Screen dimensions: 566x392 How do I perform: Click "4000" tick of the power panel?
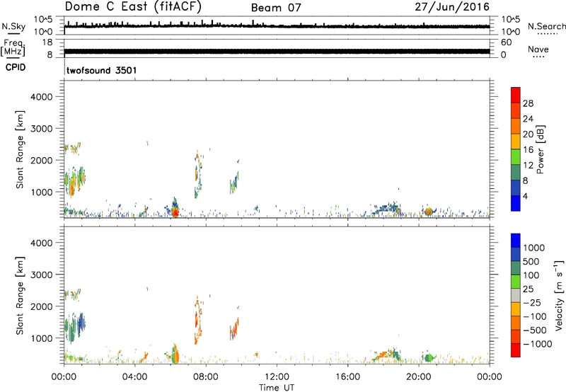(x=42, y=97)
